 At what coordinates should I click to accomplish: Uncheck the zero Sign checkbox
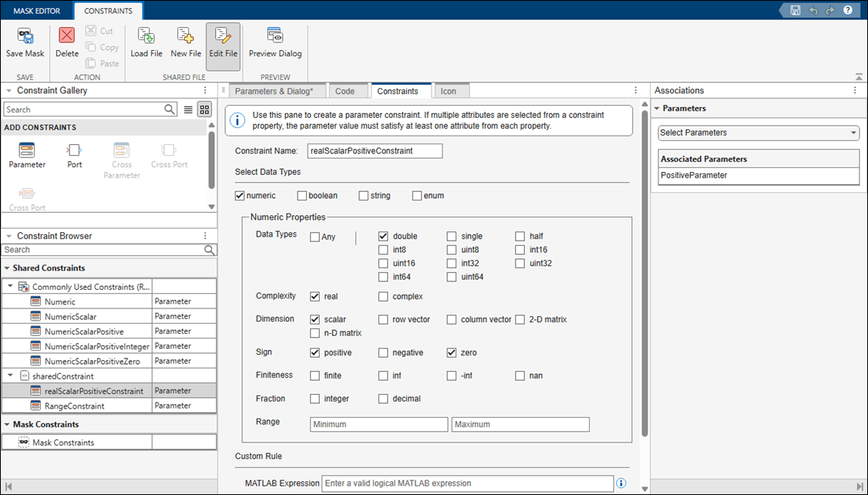[x=452, y=353]
